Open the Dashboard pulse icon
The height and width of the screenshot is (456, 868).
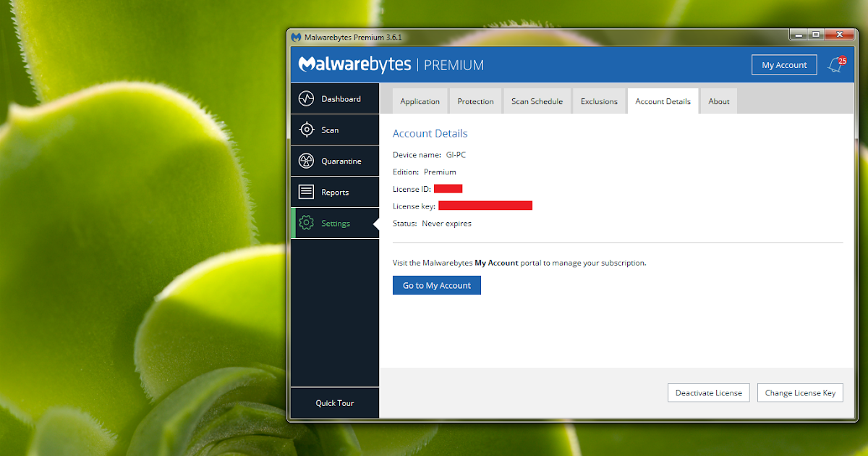pyautogui.click(x=306, y=98)
